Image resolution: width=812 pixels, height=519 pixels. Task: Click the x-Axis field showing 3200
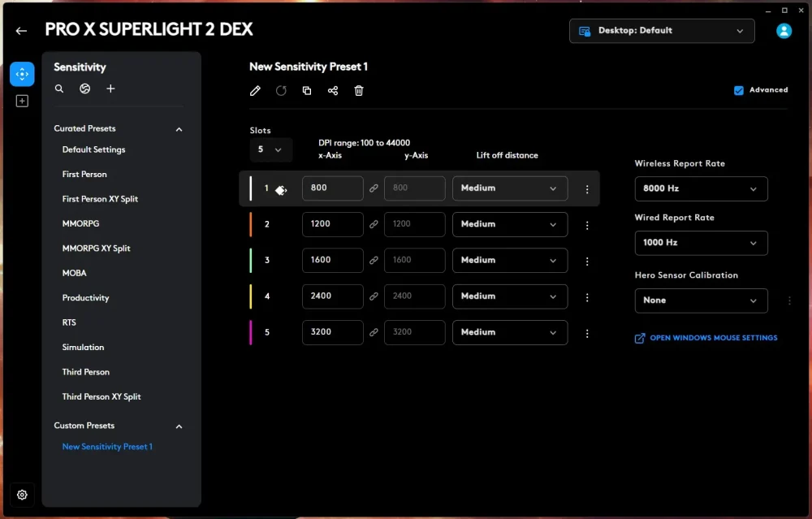332,332
